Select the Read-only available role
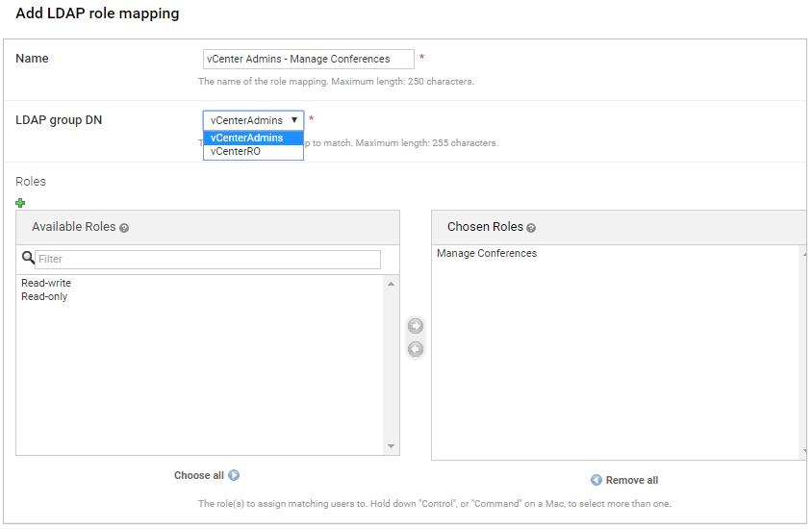This screenshot has height=529, width=812. pyautogui.click(x=44, y=296)
